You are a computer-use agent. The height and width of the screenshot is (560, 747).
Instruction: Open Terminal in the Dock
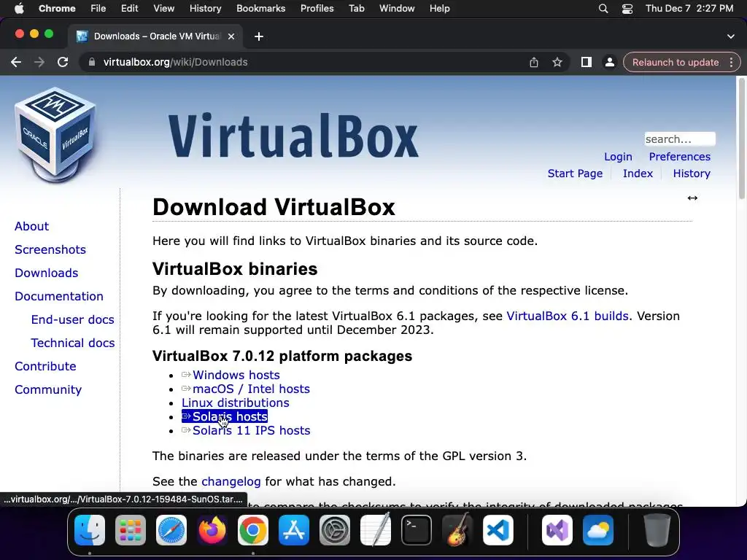tap(417, 530)
